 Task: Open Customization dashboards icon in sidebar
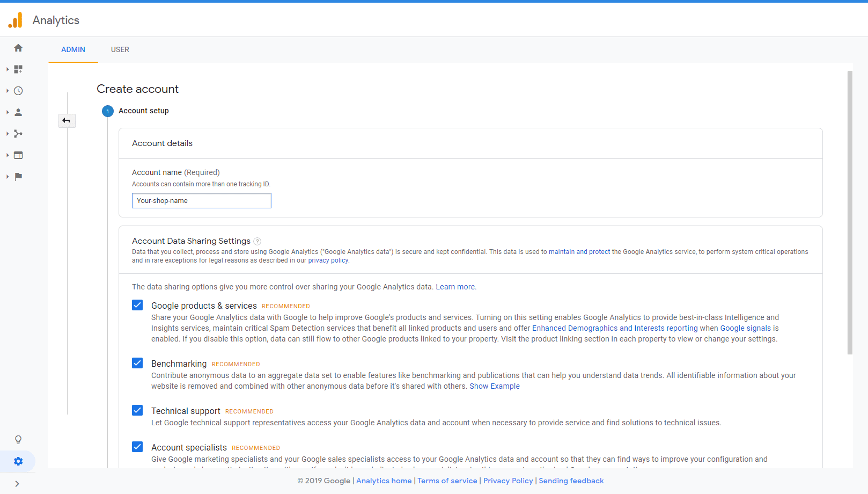(18, 69)
